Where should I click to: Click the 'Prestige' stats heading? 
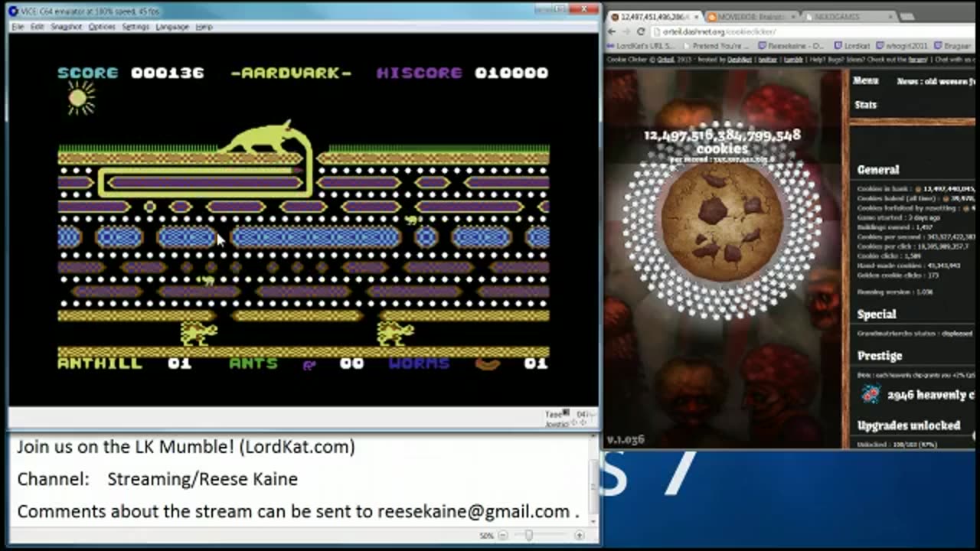tap(880, 356)
